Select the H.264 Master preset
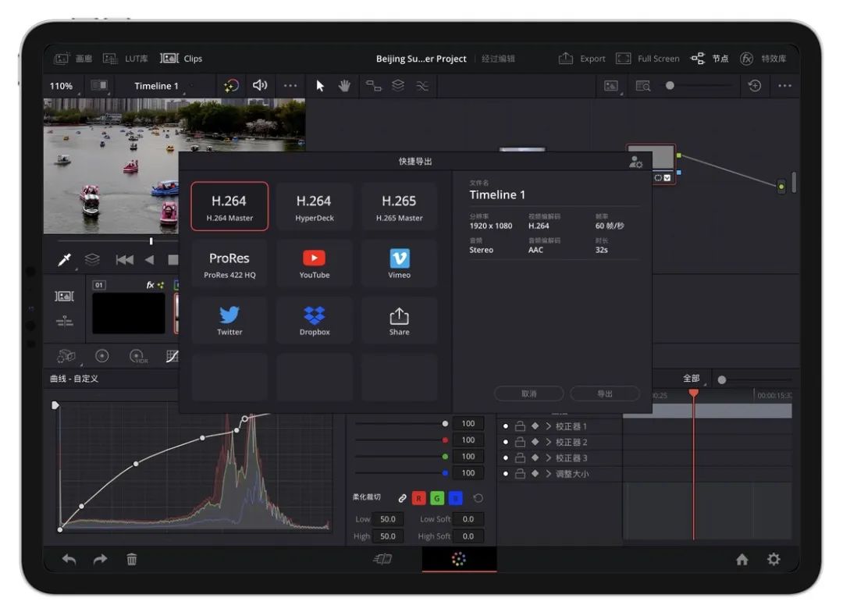 (x=229, y=206)
